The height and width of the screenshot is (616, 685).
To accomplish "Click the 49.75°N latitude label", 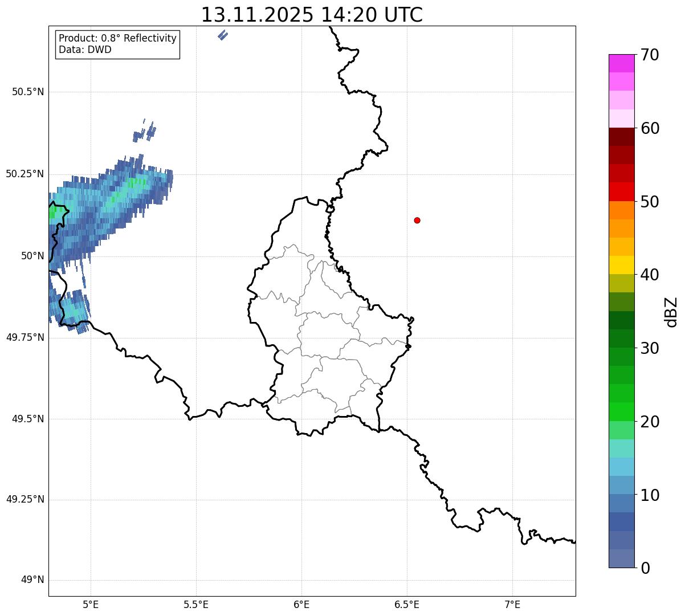I will [x=25, y=337].
